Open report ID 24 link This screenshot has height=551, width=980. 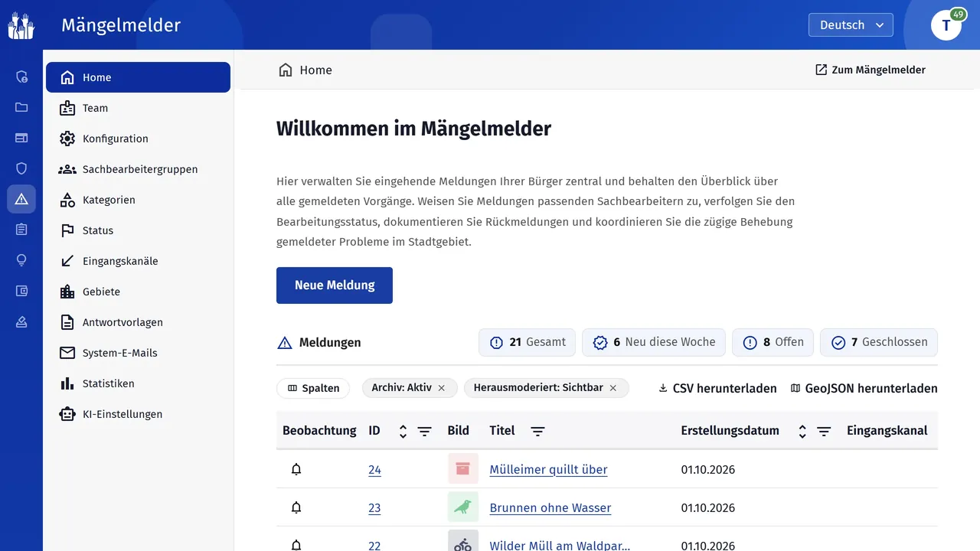[x=374, y=469]
